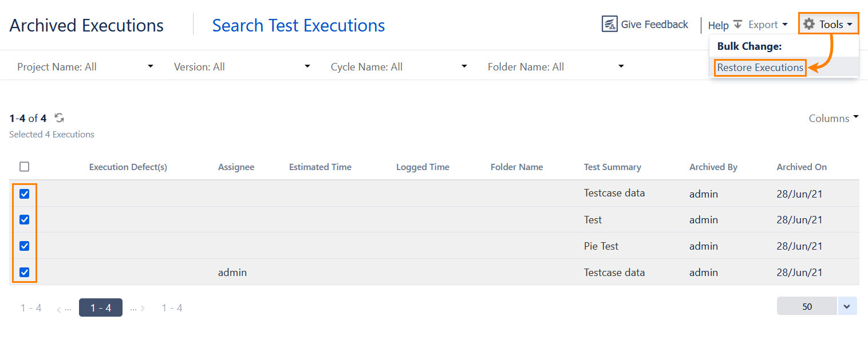Go to previous page using left chevron

[x=59, y=309]
